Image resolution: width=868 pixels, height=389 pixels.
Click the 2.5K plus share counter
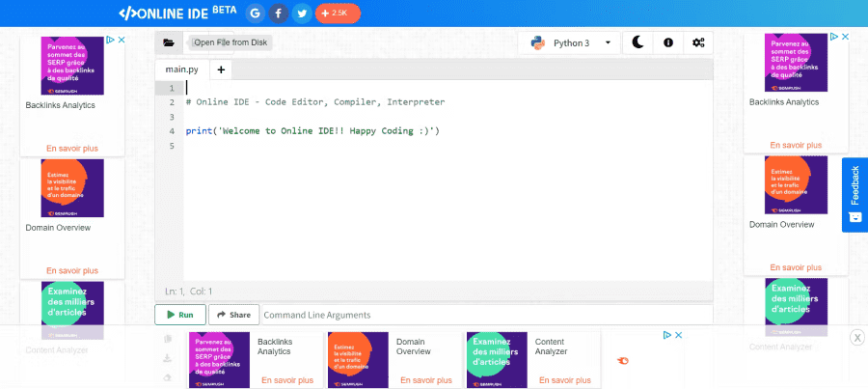click(x=338, y=14)
